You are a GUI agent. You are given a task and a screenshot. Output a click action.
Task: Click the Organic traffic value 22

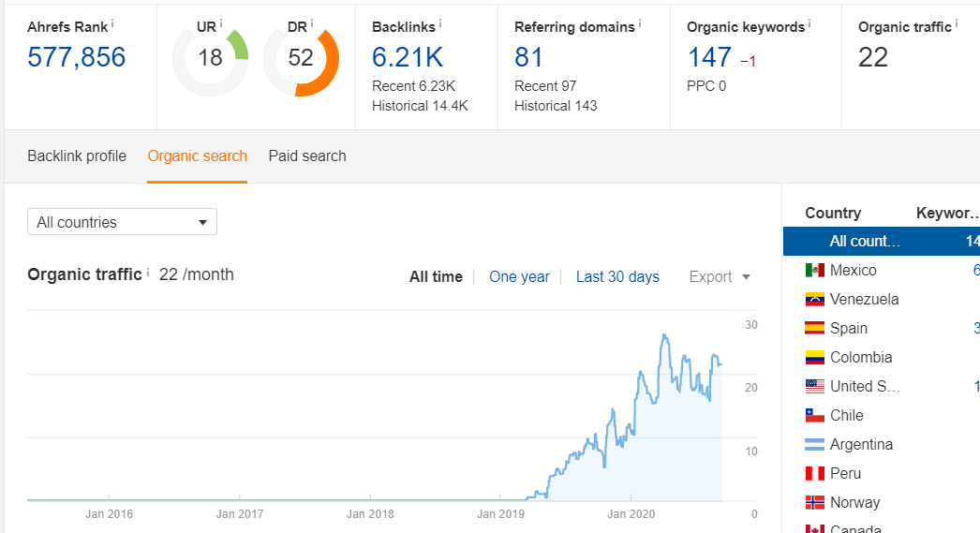click(x=873, y=57)
